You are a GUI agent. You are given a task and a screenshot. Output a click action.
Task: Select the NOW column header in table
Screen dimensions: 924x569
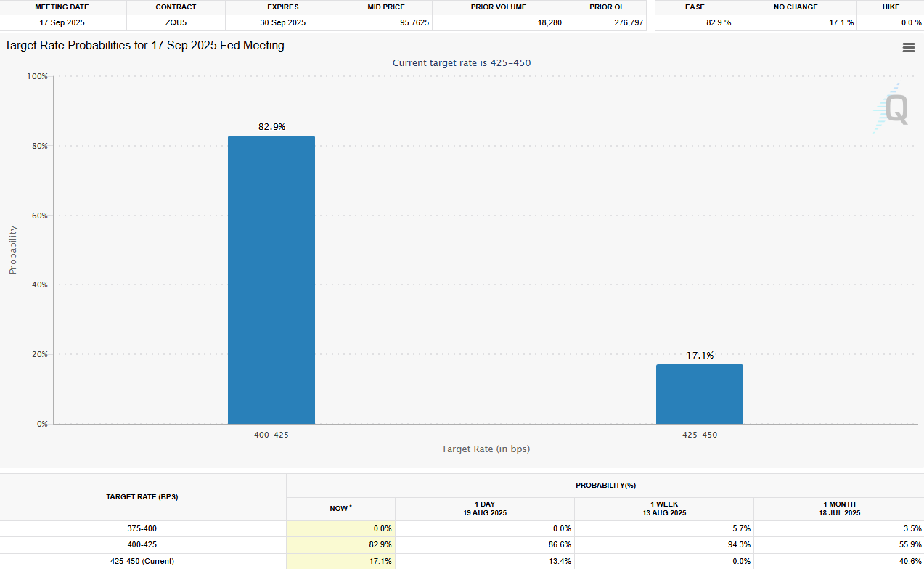pyautogui.click(x=340, y=509)
